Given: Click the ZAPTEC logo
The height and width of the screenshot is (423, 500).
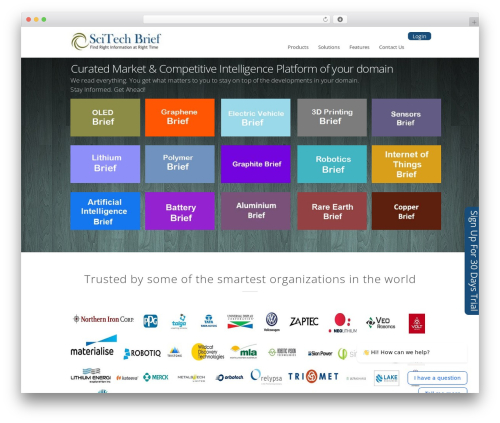Looking at the screenshot, I should (x=304, y=322).
